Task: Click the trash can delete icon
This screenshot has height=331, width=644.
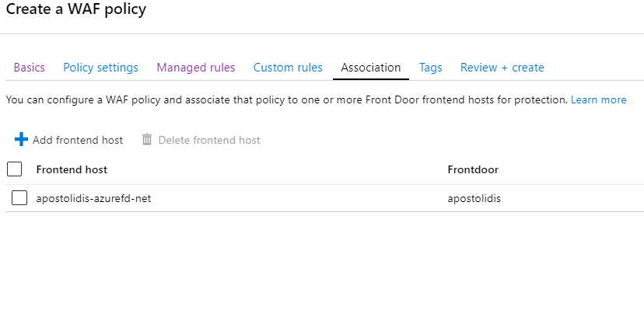Action: [x=147, y=139]
